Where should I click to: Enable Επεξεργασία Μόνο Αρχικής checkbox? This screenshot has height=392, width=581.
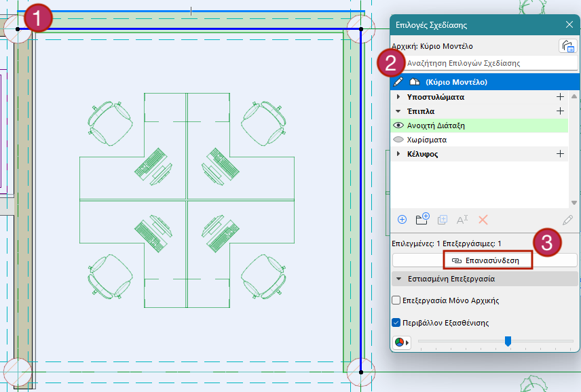396,300
